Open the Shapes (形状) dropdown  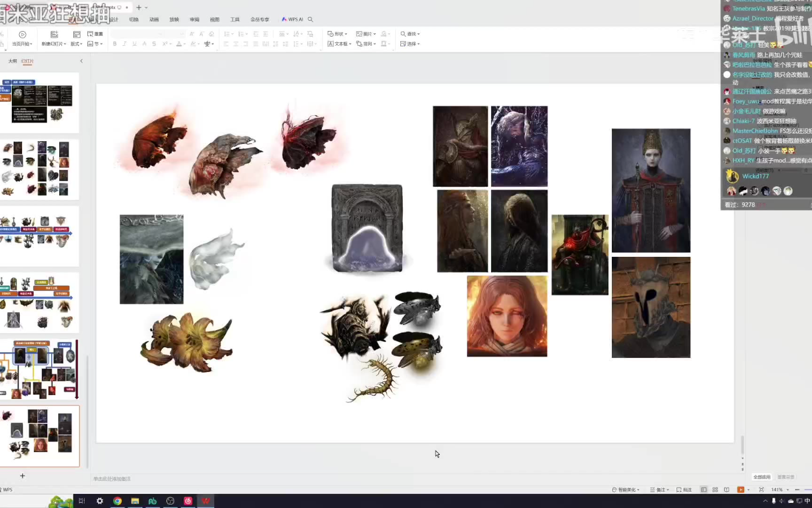[337, 34]
